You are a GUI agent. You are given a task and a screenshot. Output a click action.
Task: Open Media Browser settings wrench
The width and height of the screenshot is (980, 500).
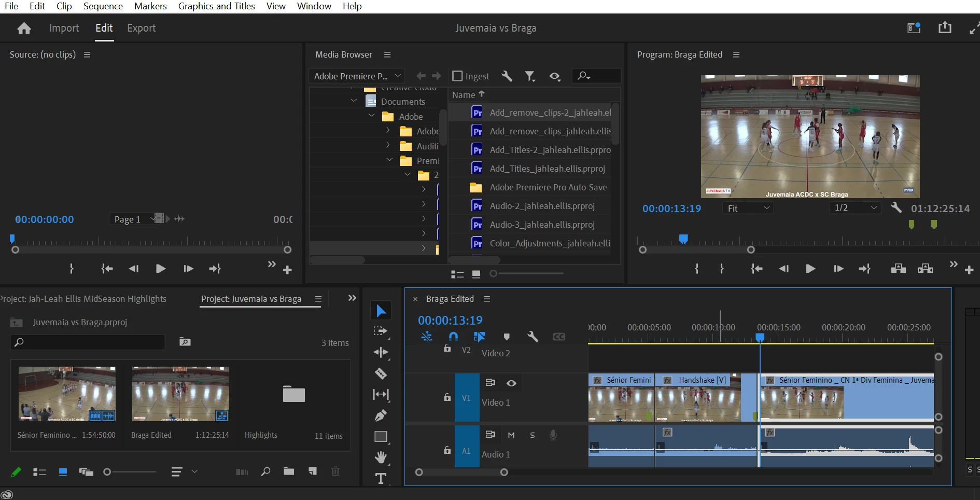(x=507, y=76)
